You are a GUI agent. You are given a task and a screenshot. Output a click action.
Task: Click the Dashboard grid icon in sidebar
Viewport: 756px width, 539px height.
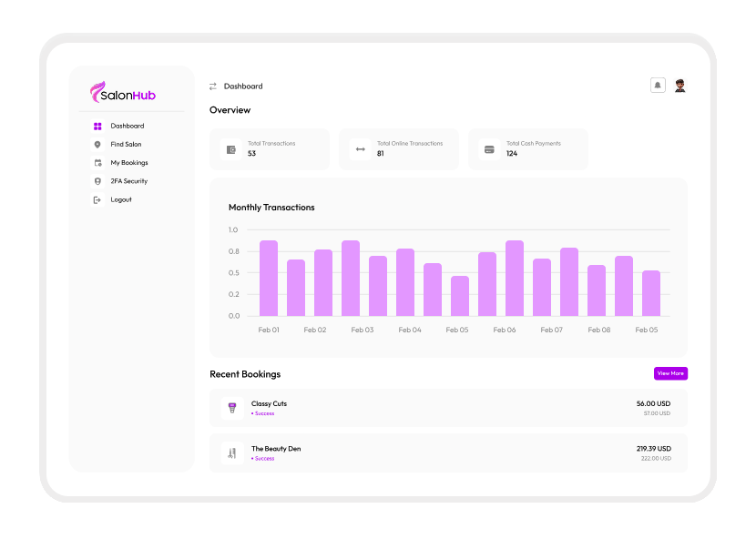coord(97,127)
